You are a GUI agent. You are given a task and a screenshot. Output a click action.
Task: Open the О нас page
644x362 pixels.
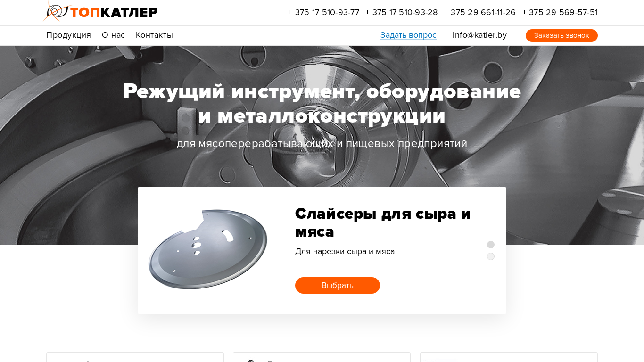pyautogui.click(x=113, y=35)
